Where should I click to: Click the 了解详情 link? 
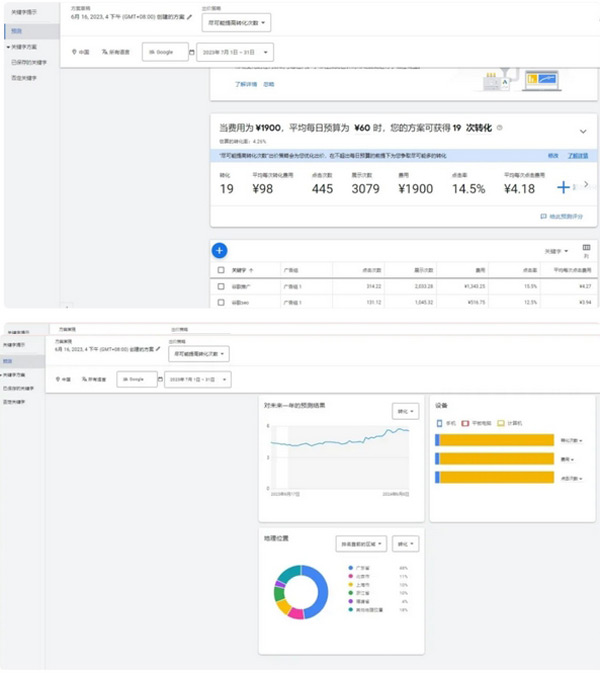coord(246,84)
